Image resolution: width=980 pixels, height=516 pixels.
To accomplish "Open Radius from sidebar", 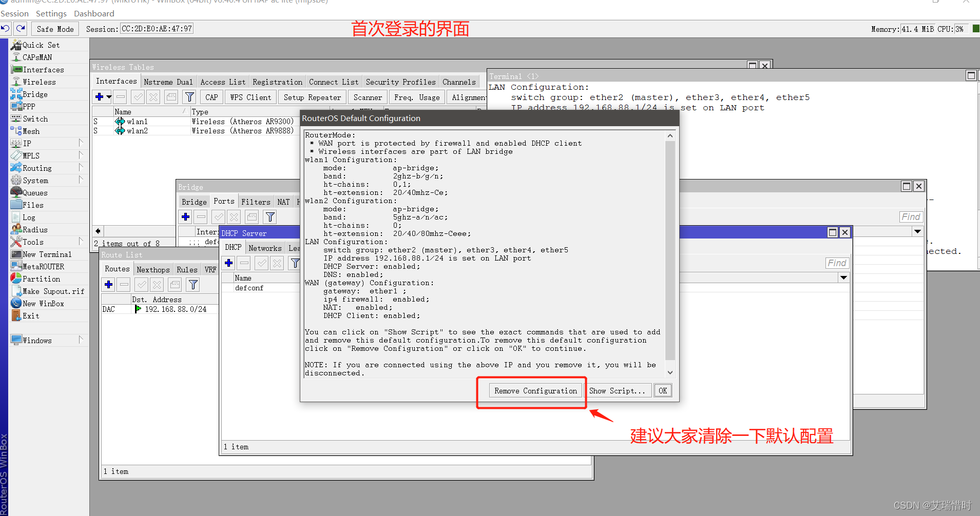I will (x=35, y=230).
